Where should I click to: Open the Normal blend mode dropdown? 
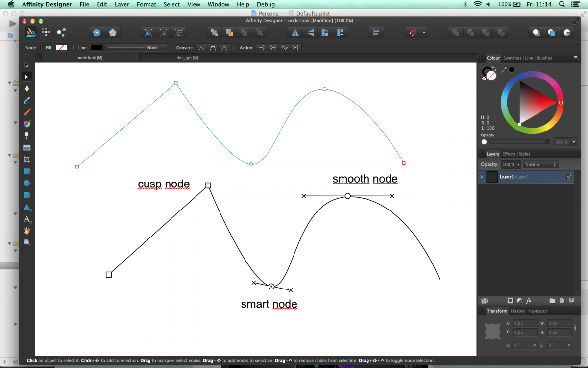541,165
